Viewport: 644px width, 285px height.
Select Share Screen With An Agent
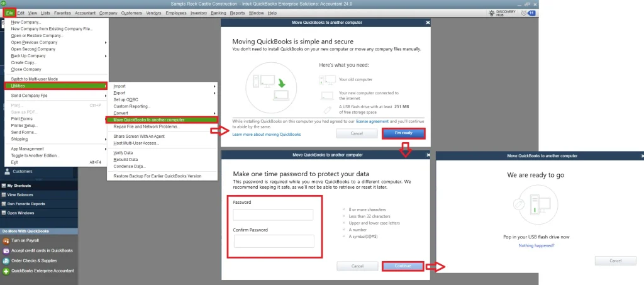point(139,137)
